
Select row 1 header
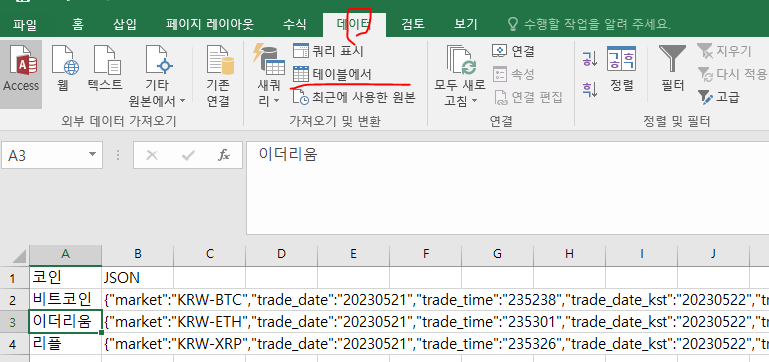(14, 278)
